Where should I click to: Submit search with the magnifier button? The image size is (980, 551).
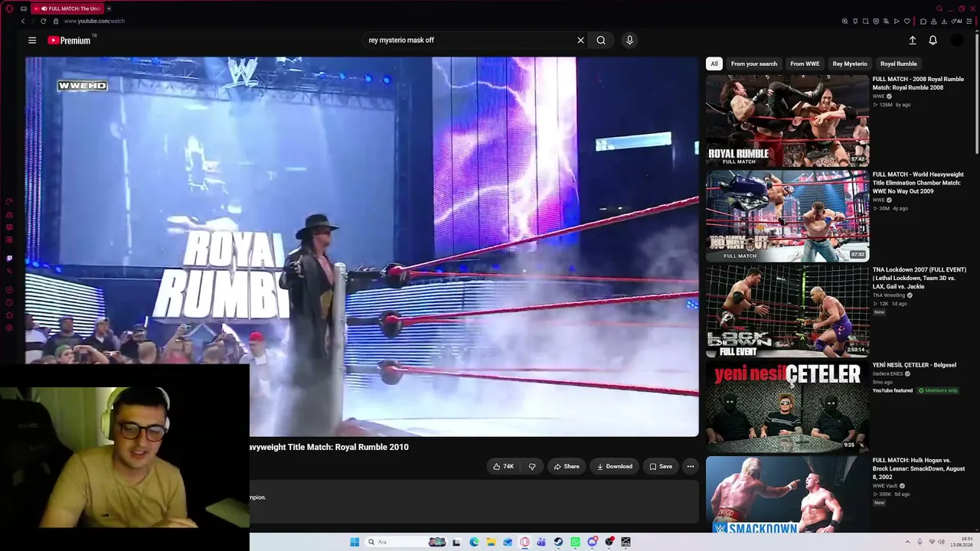pos(601,41)
